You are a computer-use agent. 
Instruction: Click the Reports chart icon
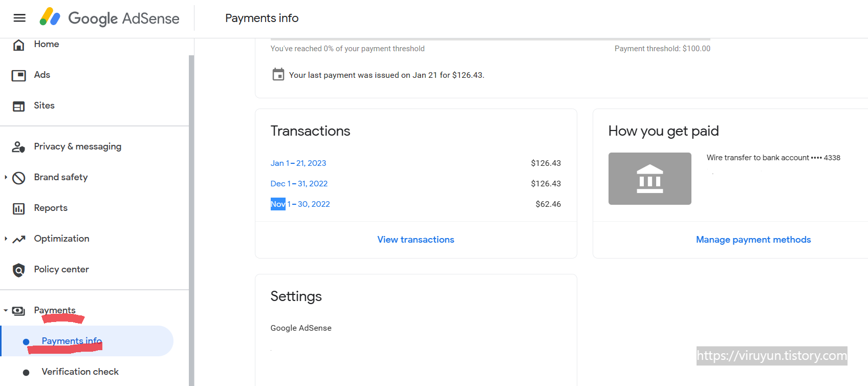[18, 208]
